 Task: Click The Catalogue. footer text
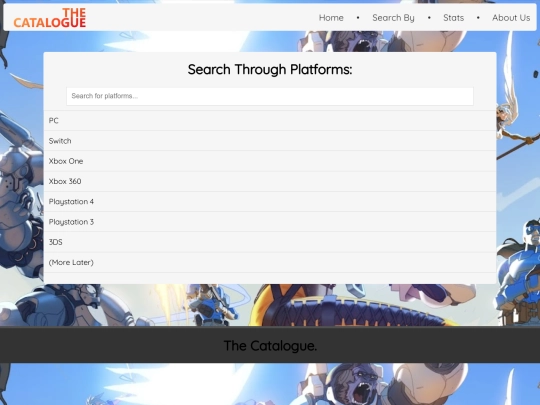click(270, 345)
